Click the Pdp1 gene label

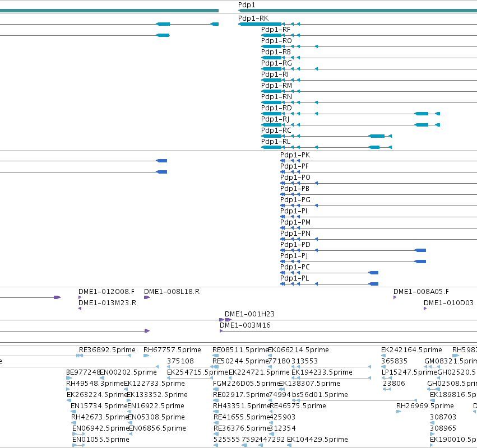coord(247,5)
